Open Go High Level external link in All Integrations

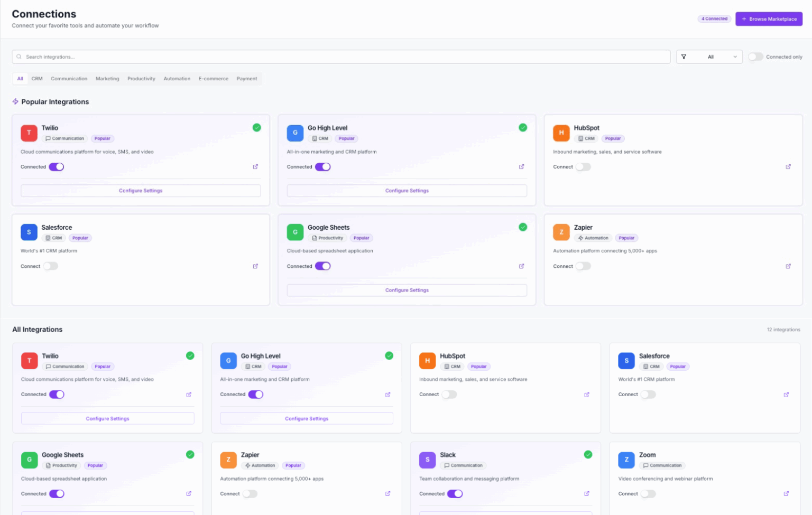388,395
